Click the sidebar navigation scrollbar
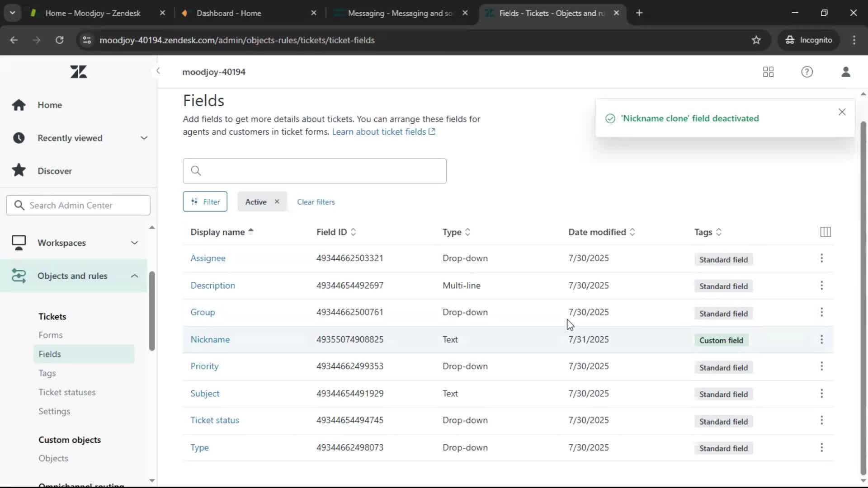This screenshot has height=488, width=868. [x=152, y=311]
